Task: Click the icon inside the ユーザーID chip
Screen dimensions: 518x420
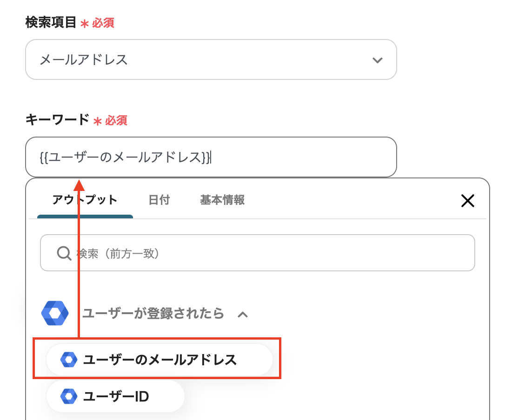Action: coord(69,396)
